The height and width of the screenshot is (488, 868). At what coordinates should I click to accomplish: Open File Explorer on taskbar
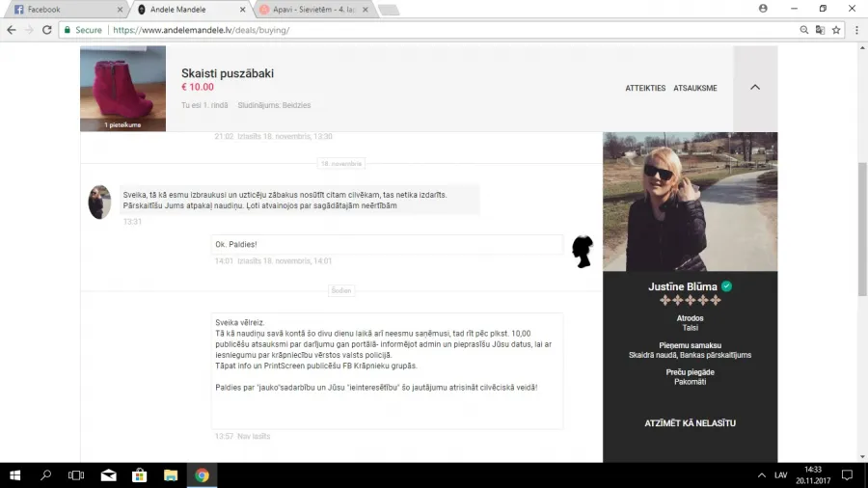point(171,475)
